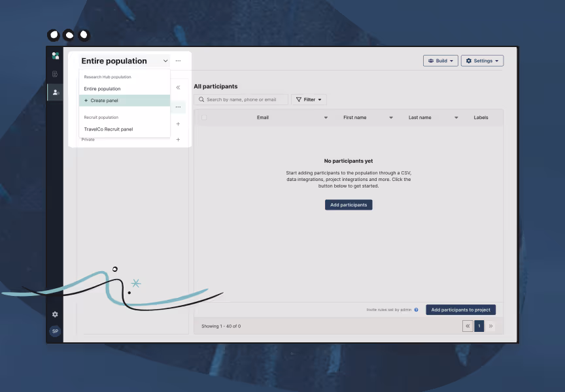Go to previous pages with double-left arrow
The height and width of the screenshot is (392, 565).
tap(468, 326)
